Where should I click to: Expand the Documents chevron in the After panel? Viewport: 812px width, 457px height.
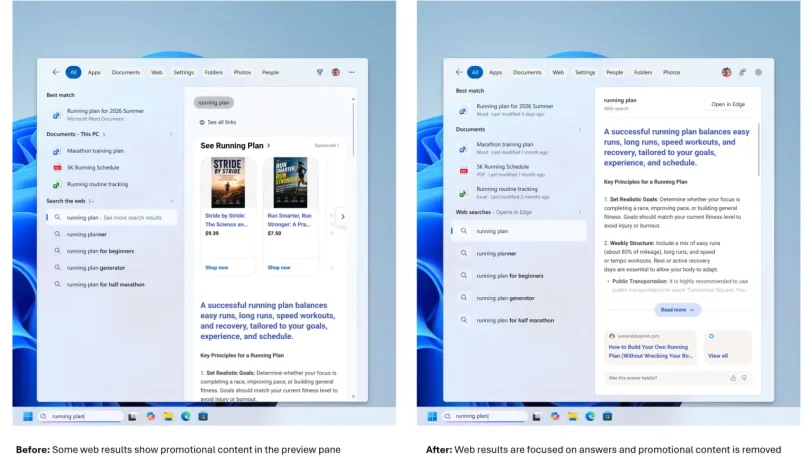(x=579, y=130)
